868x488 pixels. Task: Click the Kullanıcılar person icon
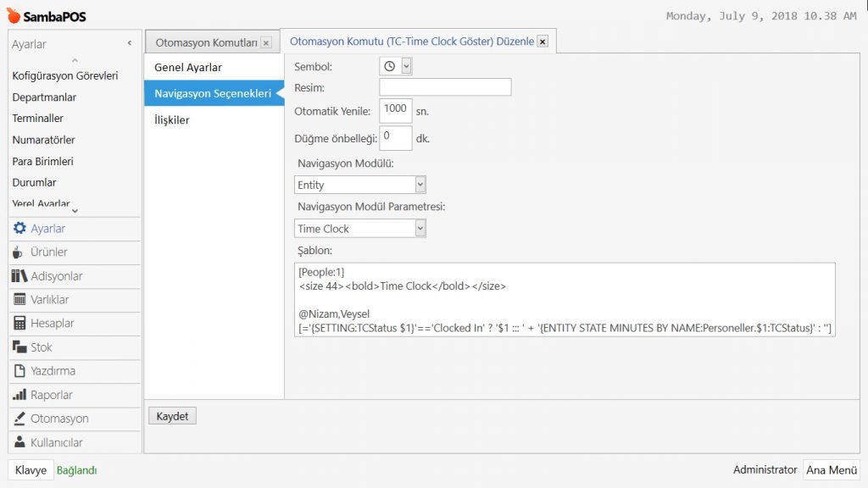point(20,442)
